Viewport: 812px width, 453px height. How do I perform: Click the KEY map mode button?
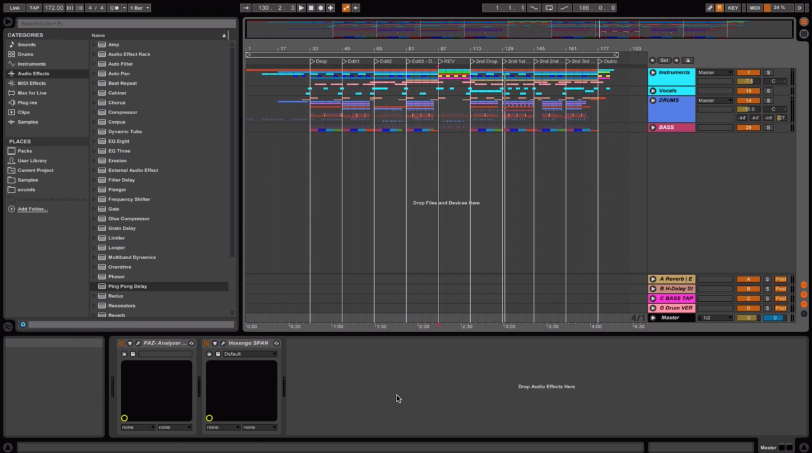coord(733,8)
